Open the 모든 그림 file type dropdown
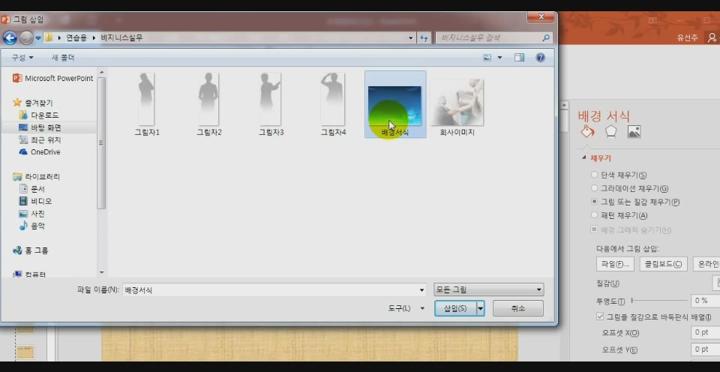 coord(489,290)
